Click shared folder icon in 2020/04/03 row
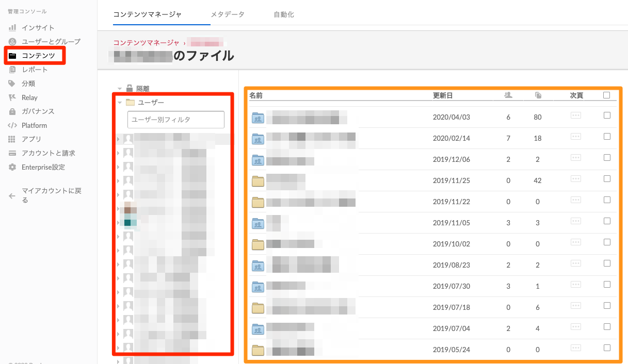 (258, 118)
